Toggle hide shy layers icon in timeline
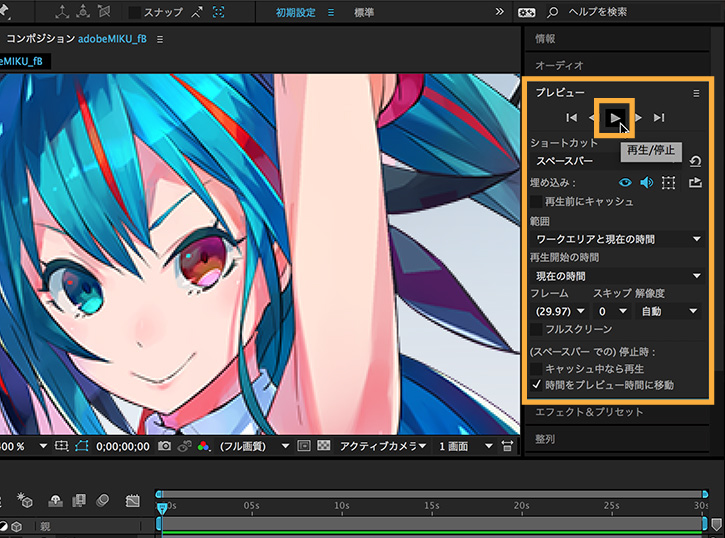The image size is (725, 538). 55,501
